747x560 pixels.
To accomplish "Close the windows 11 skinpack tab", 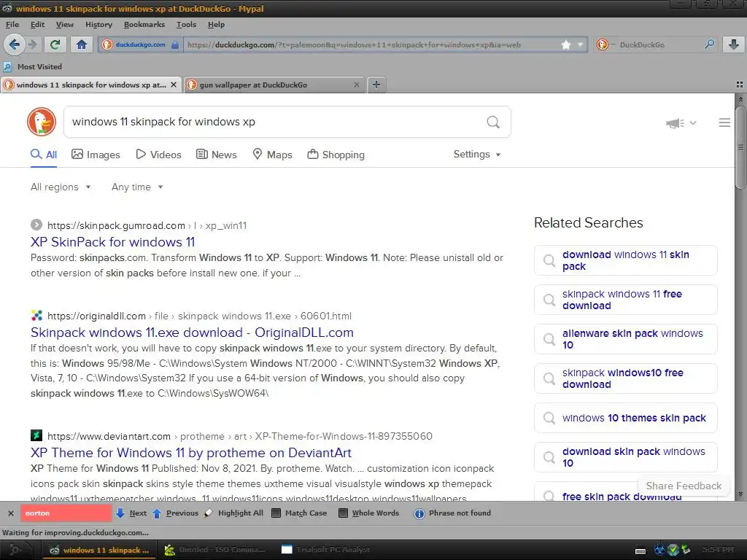I will (174, 85).
